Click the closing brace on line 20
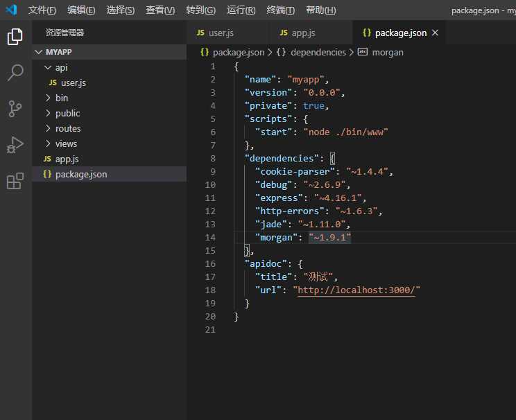The height and width of the screenshot is (420, 516). [x=237, y=316]
